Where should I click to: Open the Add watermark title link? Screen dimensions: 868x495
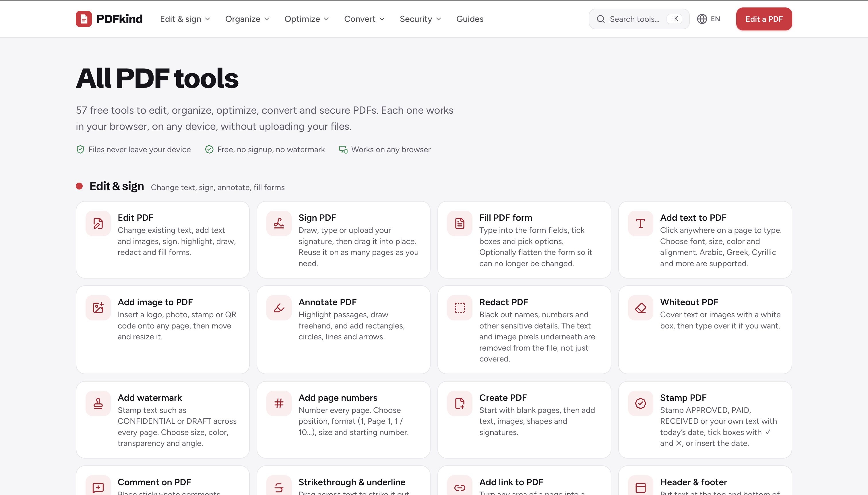pos(150,397)
